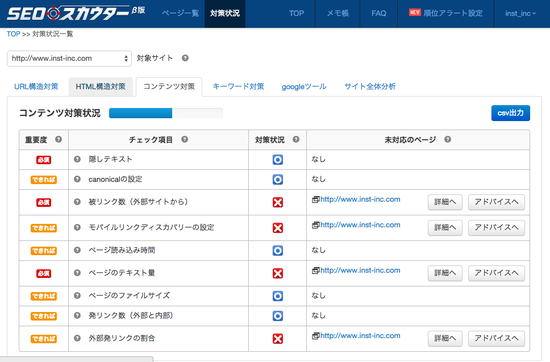Viewport: 550px width, 362px height.
Task: Click the OK status icon for canonicalの設定
Action: tap(277, 180)
